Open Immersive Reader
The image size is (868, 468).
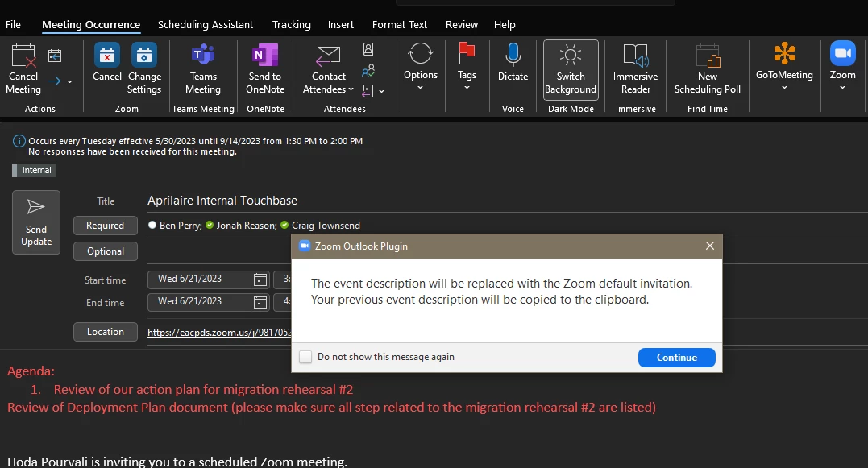636,69
